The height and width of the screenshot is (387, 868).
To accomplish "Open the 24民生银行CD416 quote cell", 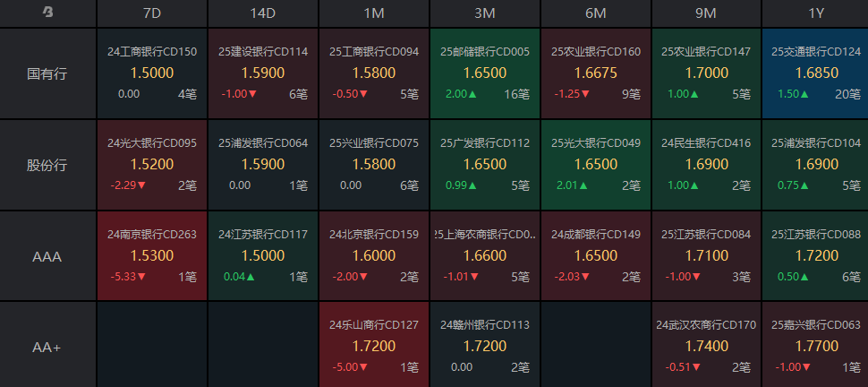I will coord(706,165).
